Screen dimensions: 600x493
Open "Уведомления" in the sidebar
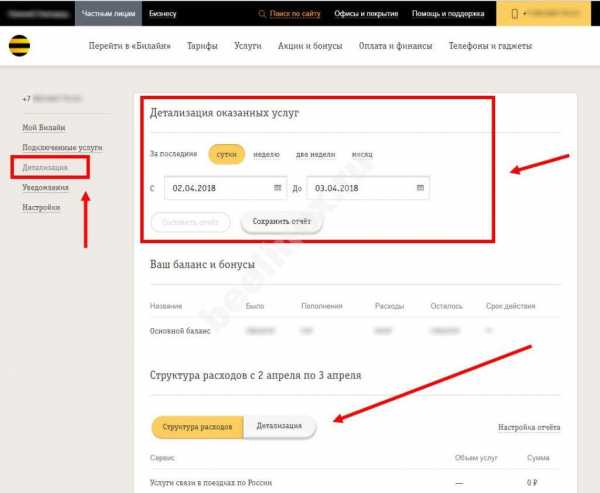pyautogui.click(x=46, y=187)
